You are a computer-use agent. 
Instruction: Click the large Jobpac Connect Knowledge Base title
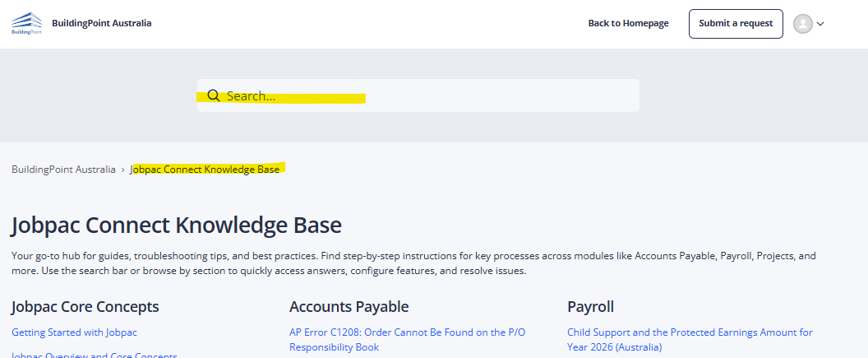click(177, 225)
